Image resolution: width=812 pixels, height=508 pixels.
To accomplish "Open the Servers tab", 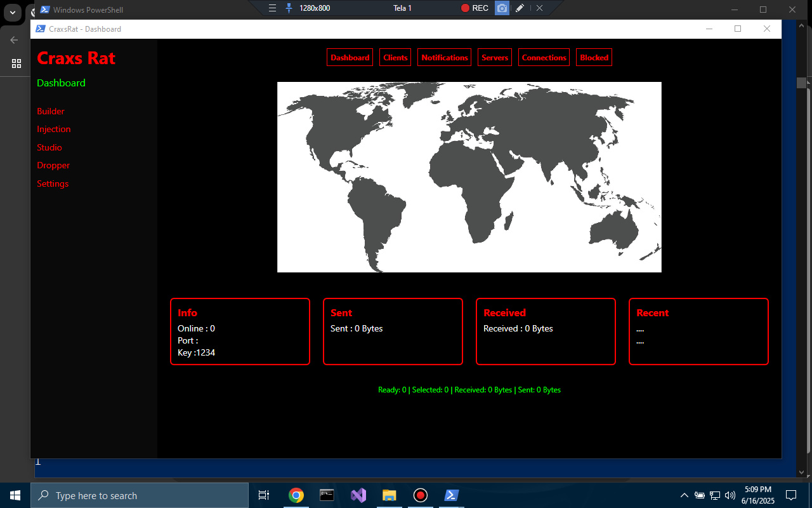I will click(495, 57).
